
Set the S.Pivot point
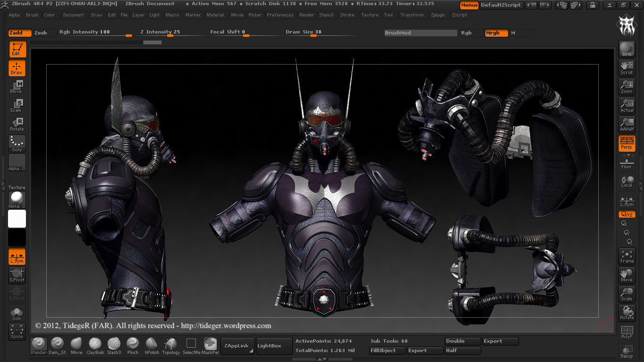17,275
